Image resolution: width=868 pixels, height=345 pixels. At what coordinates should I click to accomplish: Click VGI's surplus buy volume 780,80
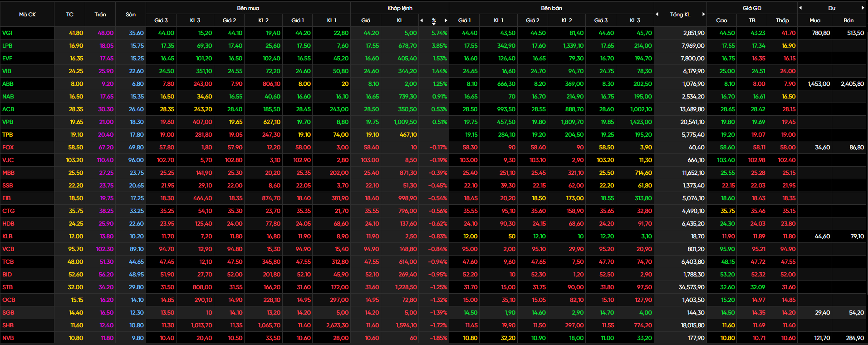pos(821,33)
